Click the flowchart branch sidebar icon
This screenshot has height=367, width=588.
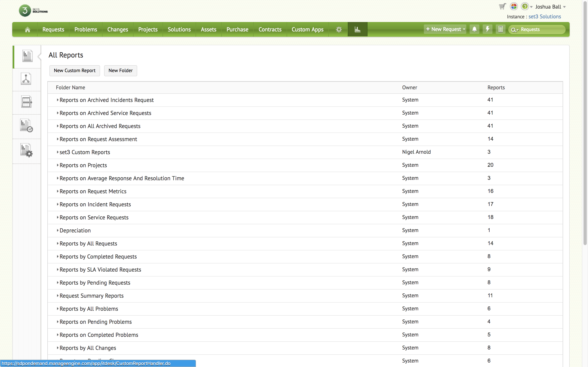click(26, 79)
